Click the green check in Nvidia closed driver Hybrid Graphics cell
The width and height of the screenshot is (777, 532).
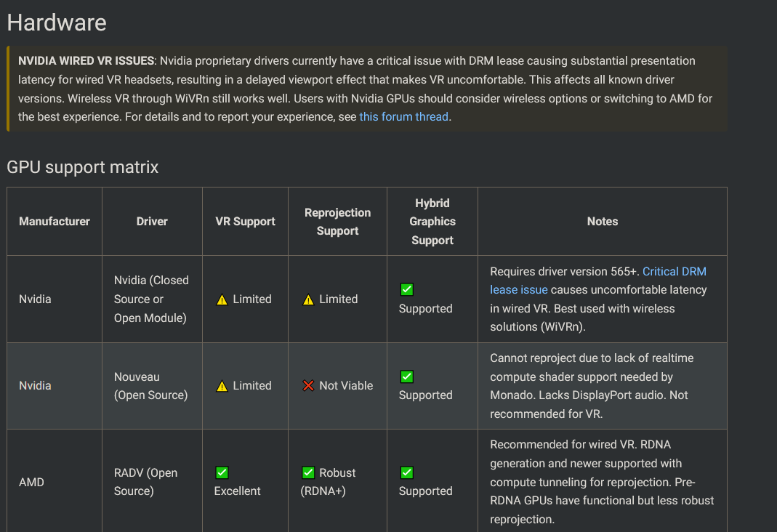pos(407,289)
